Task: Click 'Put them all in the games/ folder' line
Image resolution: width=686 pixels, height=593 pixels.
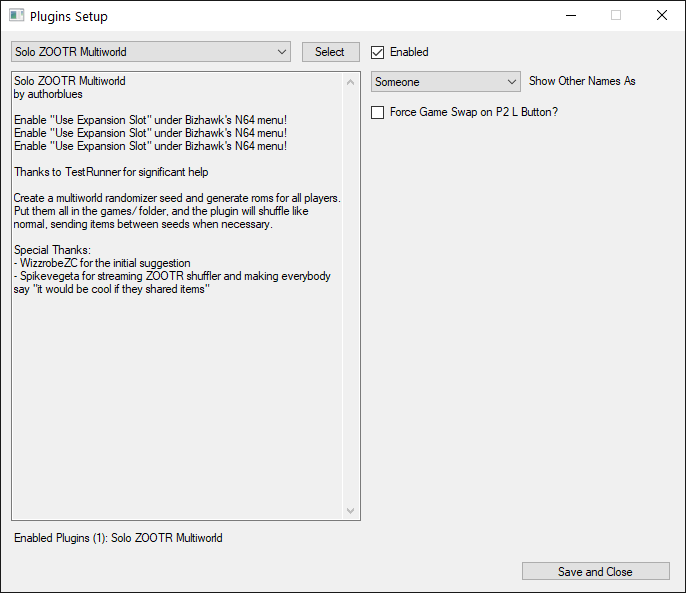Action: 161,211
